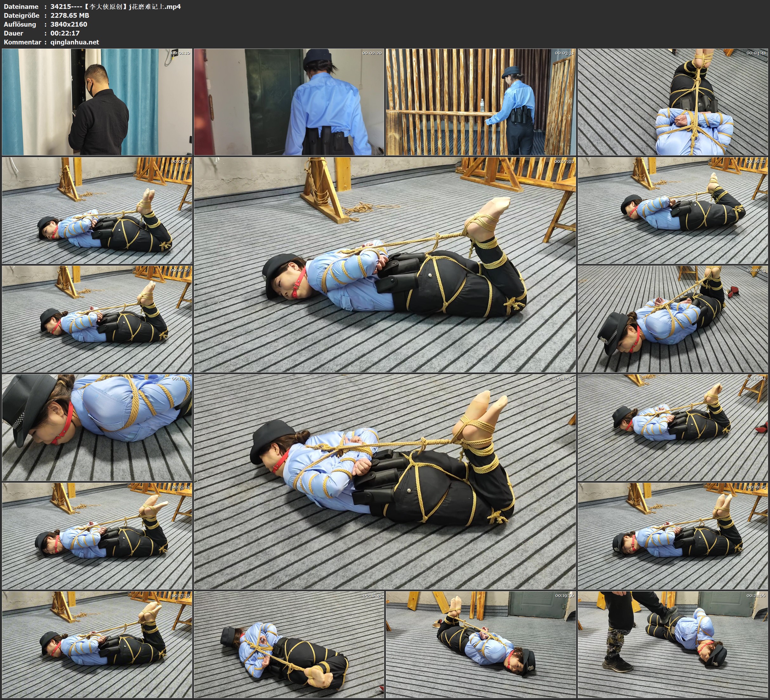Open the thumbnail marked 00:15:14

pyautogui.click(x=97, y=536)
